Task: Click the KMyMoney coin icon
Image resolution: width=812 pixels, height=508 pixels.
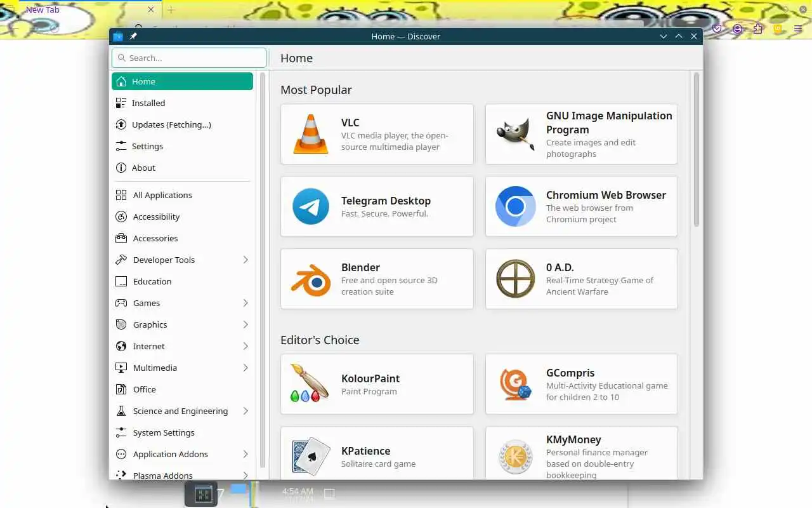Action: [515, 457]
